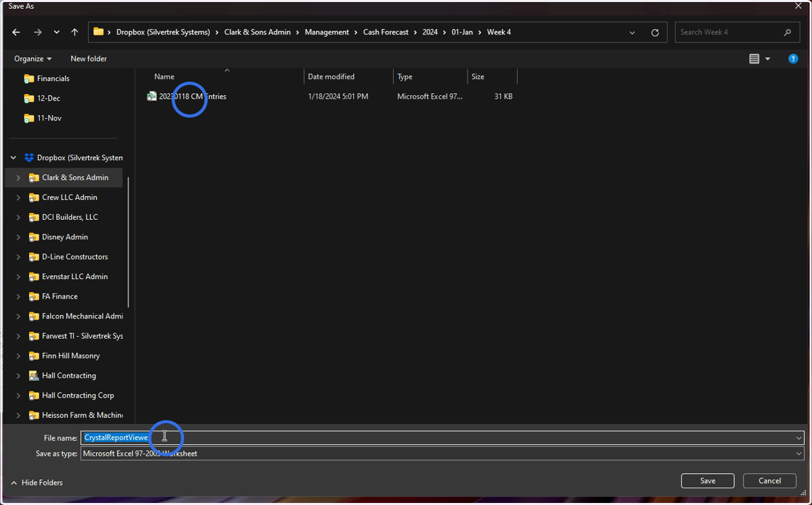Viewport: 812px width, 505px height.
Task: Click the Finn Hill Masonry folder icon
Action: pos(34,356)
